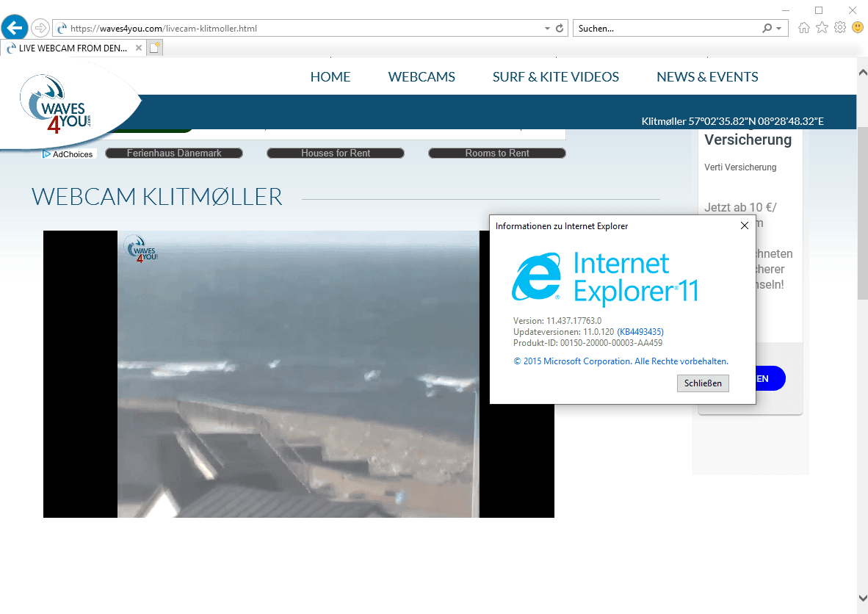Click the Home house icon
The width and height of the screenshot is (868, 614).
pos(804,28)
